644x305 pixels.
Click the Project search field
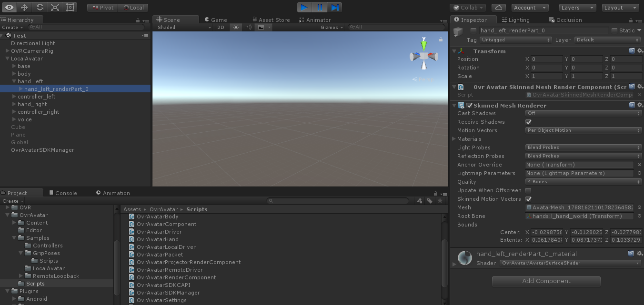(337, 201)
